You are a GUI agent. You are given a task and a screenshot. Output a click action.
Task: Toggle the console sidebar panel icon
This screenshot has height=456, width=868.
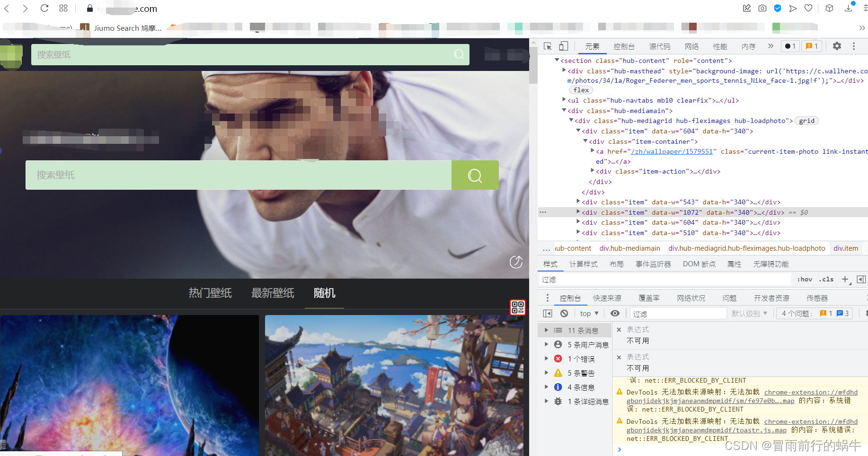click(548, 313)
